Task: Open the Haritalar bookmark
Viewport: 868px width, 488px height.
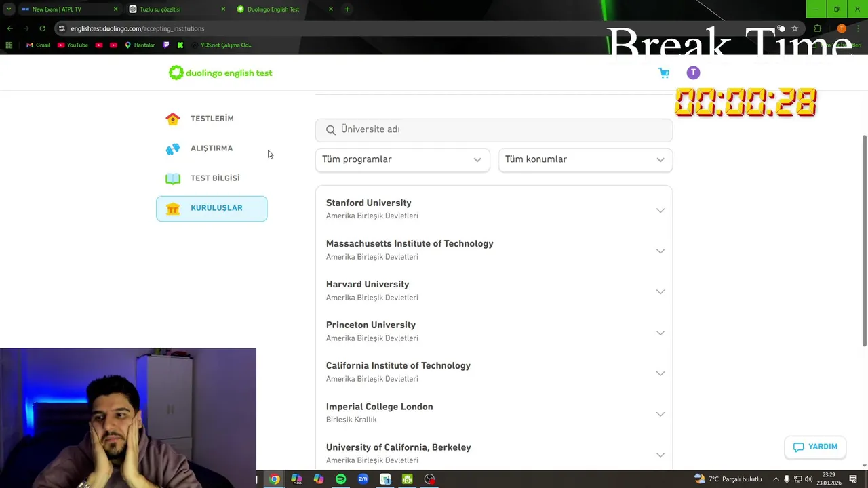Action: [140, 45]
